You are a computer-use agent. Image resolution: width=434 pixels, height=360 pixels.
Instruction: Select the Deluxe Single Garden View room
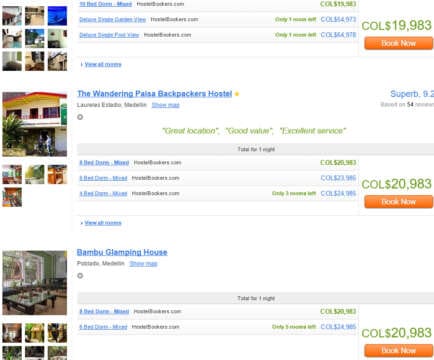[x=113, y=19]
